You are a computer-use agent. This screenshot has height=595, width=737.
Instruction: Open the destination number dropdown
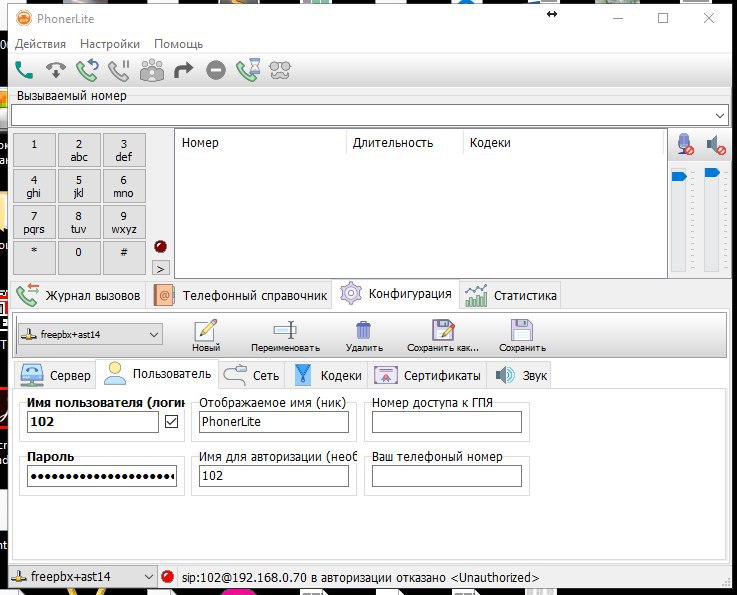click(x=720, y=116)
